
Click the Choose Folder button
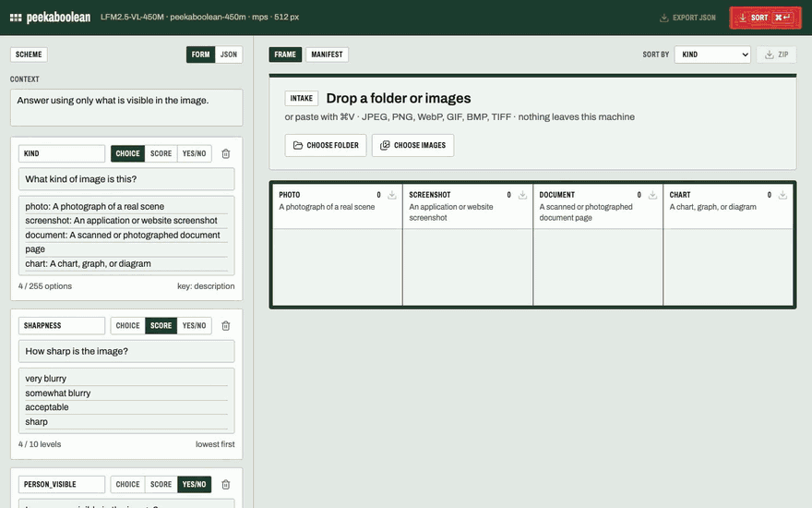pyautogui.click(x=326, y=145)
